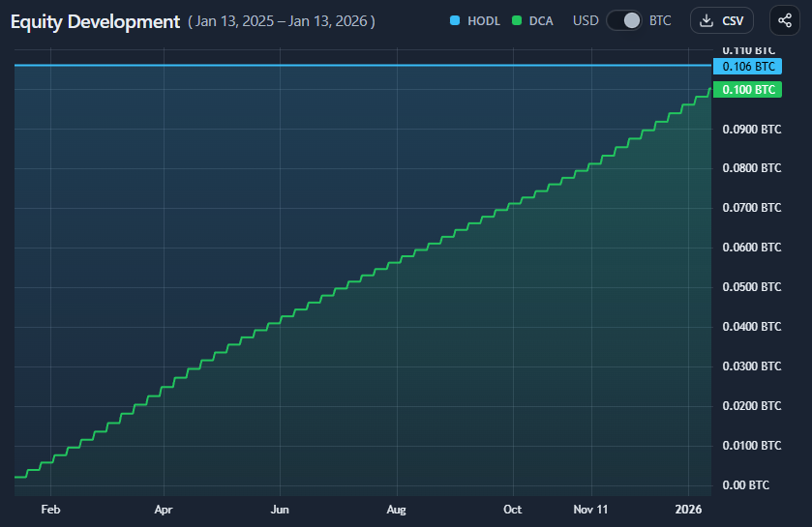This screenshot has height=527, width=812.
Task: Click the Jun label on time axis
Action: (x=280, y=510)
